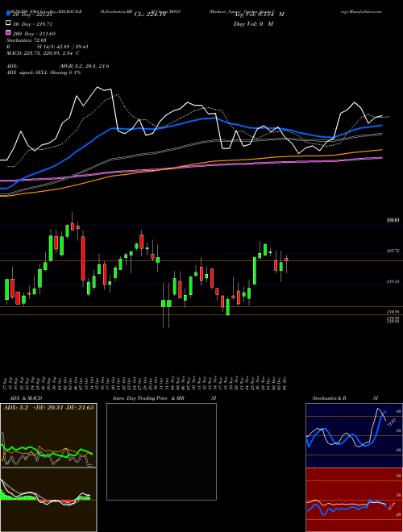The width and height of the screenshot is (403, 532).
Task: Click the 'ADX signal: SELL Slowing @ 1%' text
Action: pyautogui.click(x=44, y=73)
